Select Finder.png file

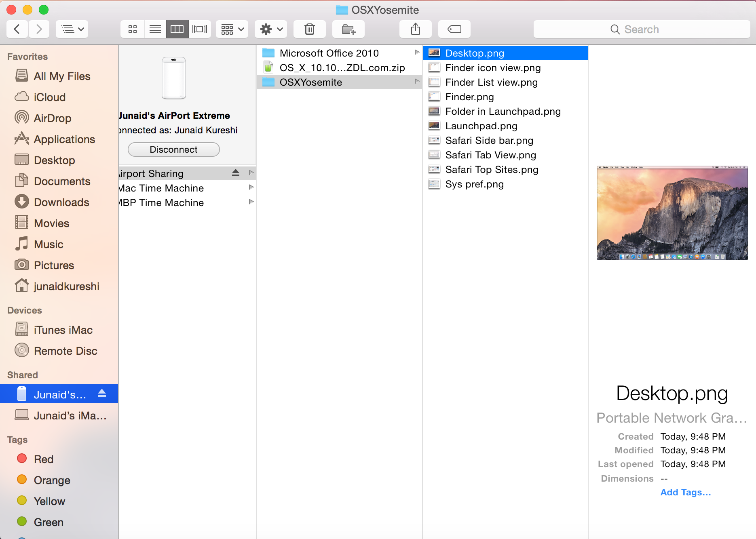tap(505, 97)
